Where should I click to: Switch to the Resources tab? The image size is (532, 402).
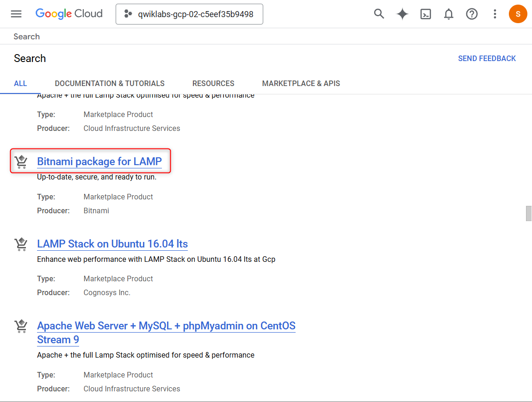213,83
